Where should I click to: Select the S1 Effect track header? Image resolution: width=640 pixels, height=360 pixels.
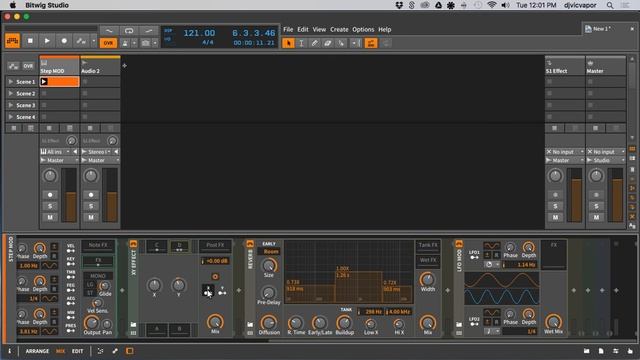pos(565,66)
